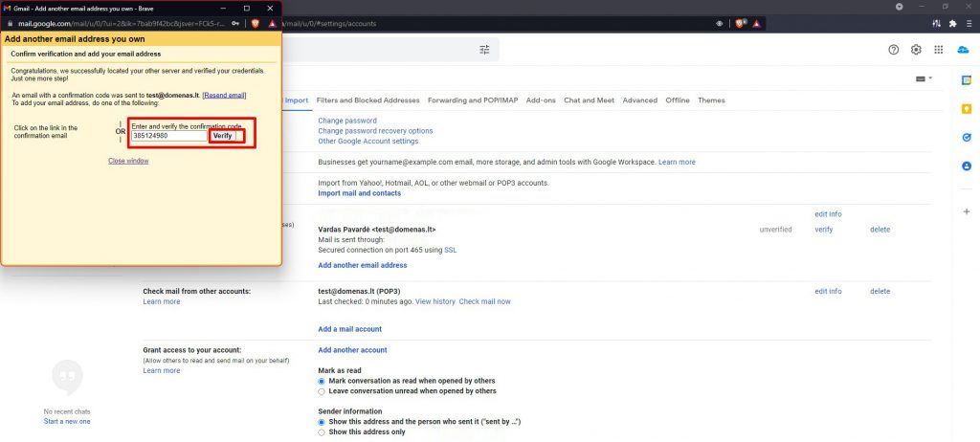Viewport: 980px width, 442px height.
Task: Switch to Filters and Blocked Addresses tab
Action: click(x=368, y=100)
